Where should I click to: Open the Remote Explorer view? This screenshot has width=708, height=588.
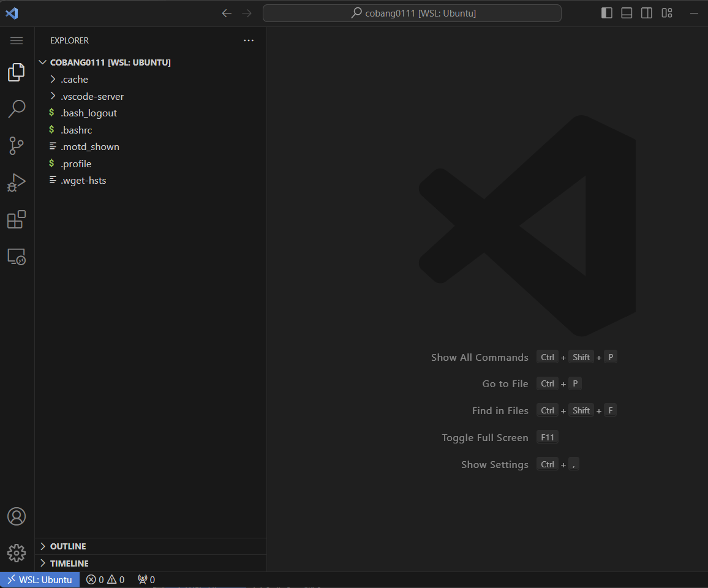[17, 257]
